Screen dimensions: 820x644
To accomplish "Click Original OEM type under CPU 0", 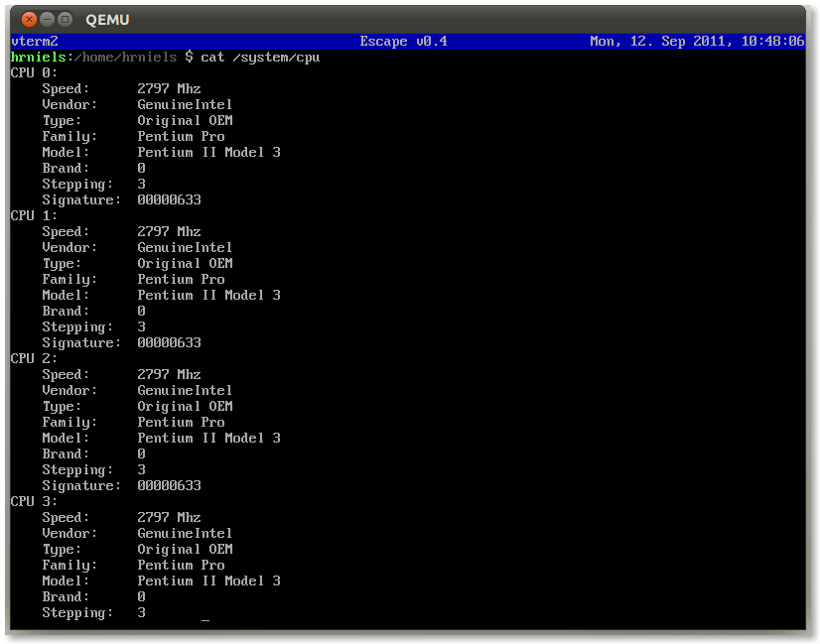I will click(185, 121).
